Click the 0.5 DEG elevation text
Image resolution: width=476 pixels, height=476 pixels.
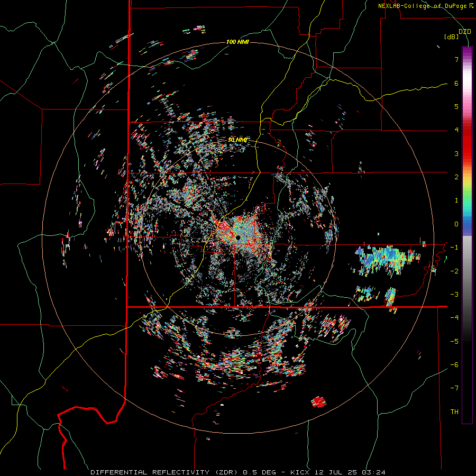[259, 472]
